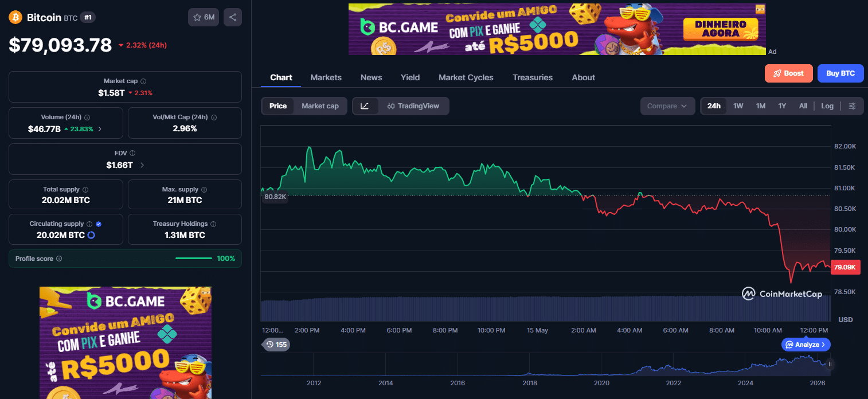This screenshot has height=399, width=868.
Task: Open the Market Cycles tab
Action: [466, 77]
